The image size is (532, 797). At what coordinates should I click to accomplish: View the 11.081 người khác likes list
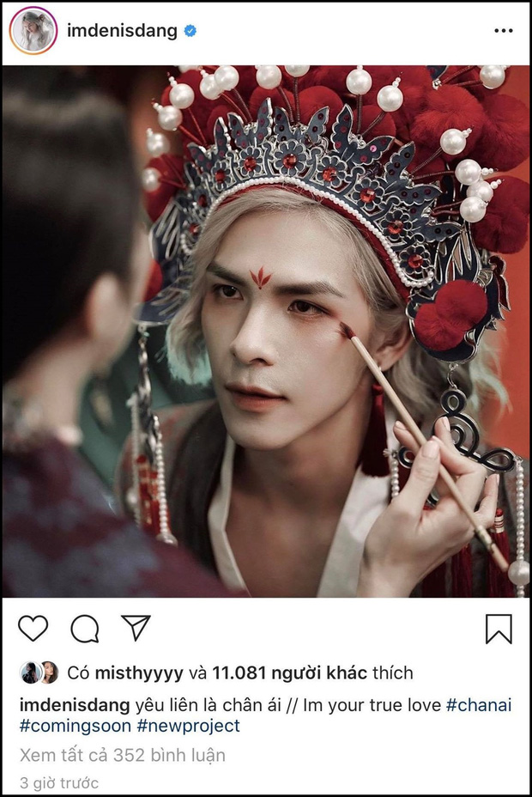coord(289,673)
